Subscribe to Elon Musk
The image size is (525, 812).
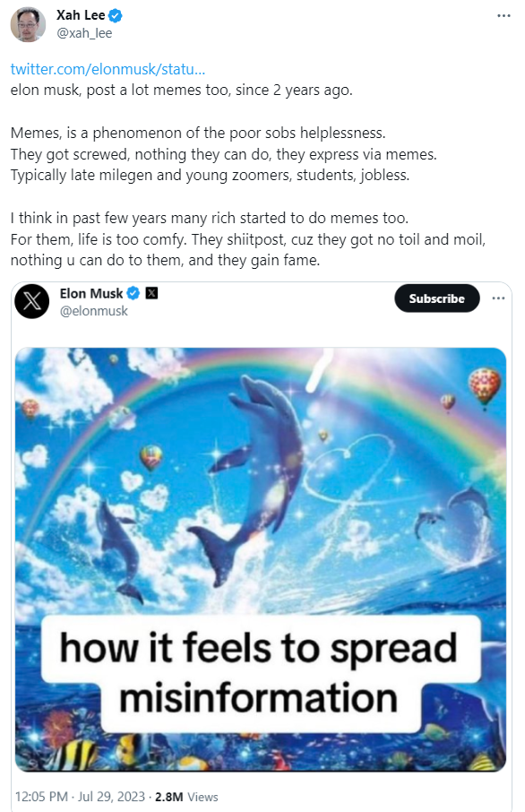tap(437, 298)
